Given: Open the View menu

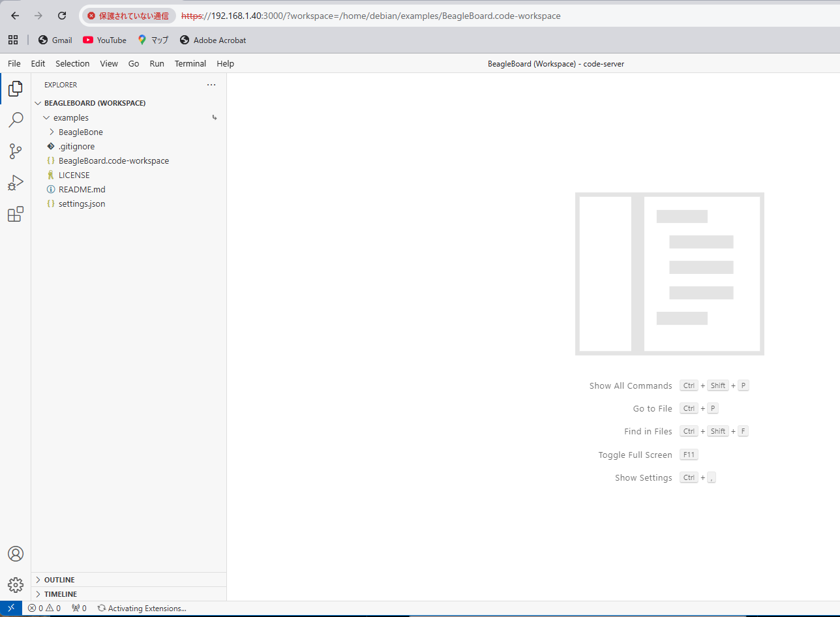Looking at the screenshot, I should click(109, 63).
